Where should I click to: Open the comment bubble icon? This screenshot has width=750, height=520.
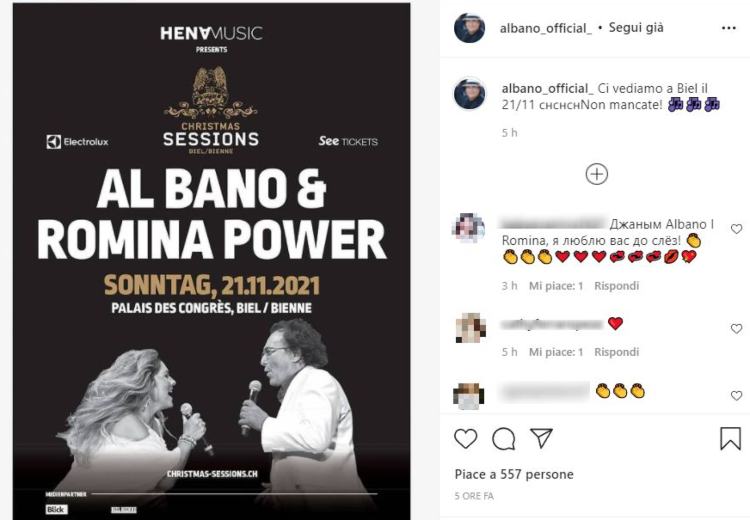click(x=503, y=439)
